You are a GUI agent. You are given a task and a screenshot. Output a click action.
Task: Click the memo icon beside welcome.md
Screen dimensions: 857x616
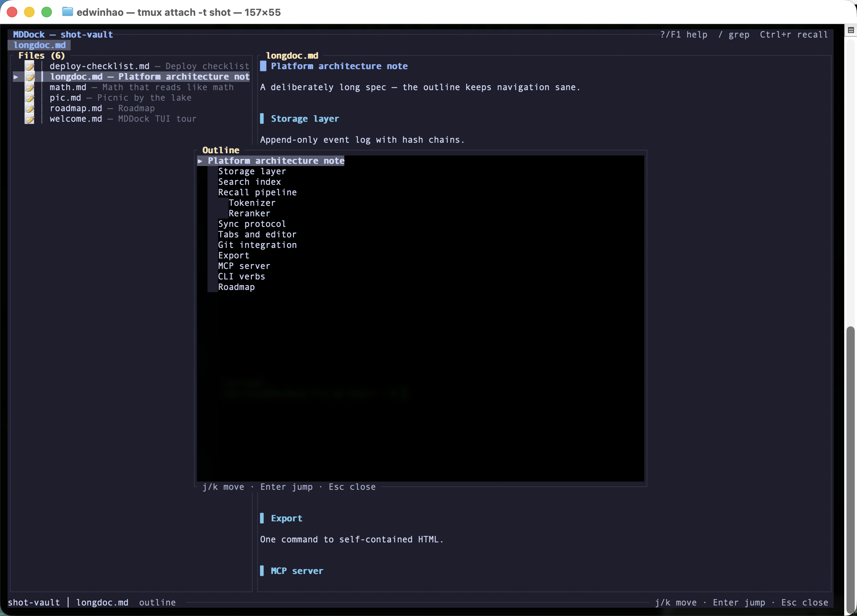29,119
